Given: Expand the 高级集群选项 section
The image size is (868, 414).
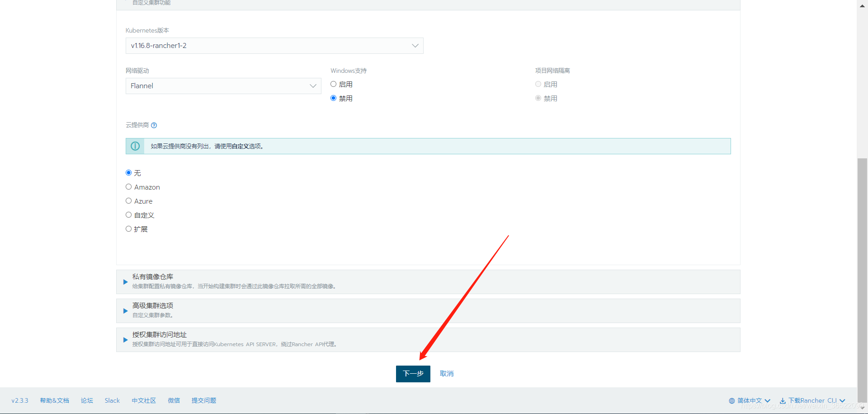Looking at the screenshot, I should click(x=428, y=311).
